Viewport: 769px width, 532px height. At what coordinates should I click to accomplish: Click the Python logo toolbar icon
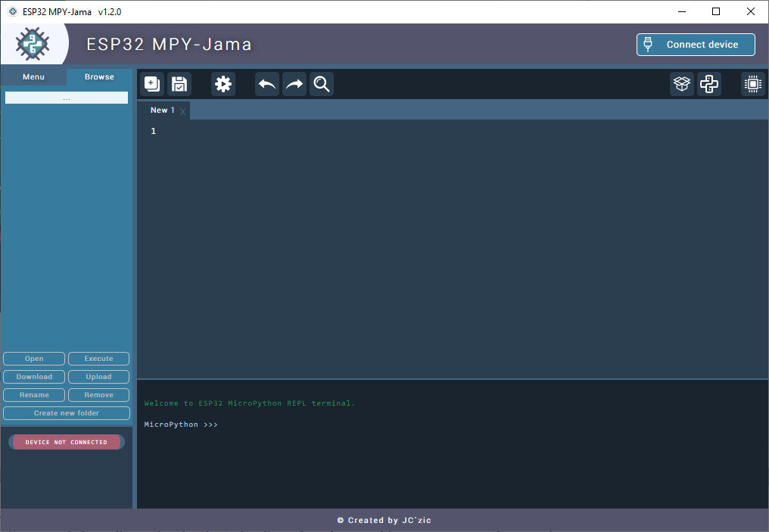709,84
